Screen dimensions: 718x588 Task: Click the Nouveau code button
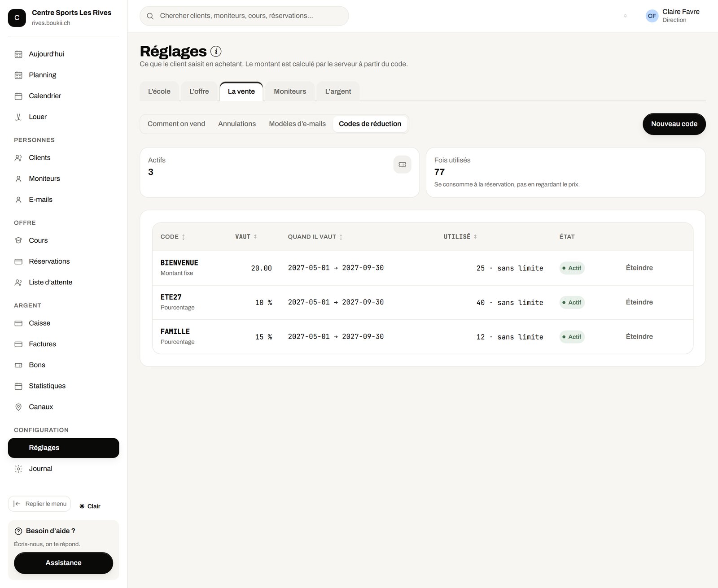[674, 124]
